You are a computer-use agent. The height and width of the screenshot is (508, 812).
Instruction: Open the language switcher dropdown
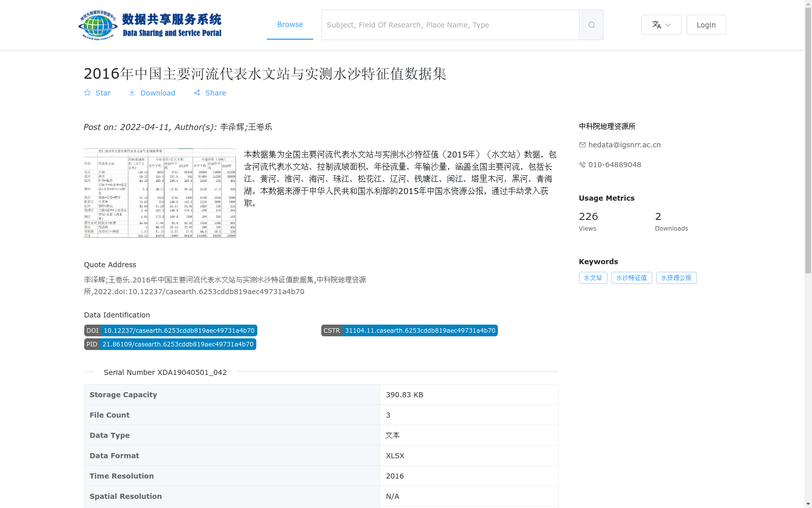click(x=661, y=25)
